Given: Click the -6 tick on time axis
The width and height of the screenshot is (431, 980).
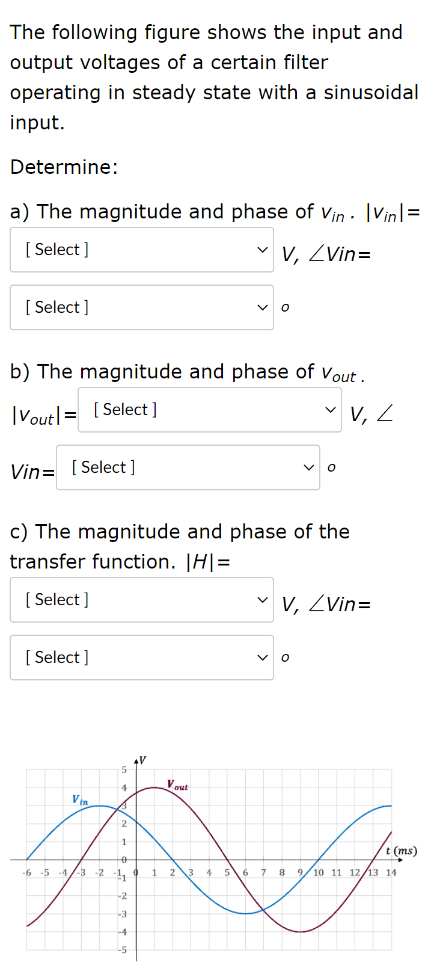Looking at the screenshot, I should click(x=26, y=872).
